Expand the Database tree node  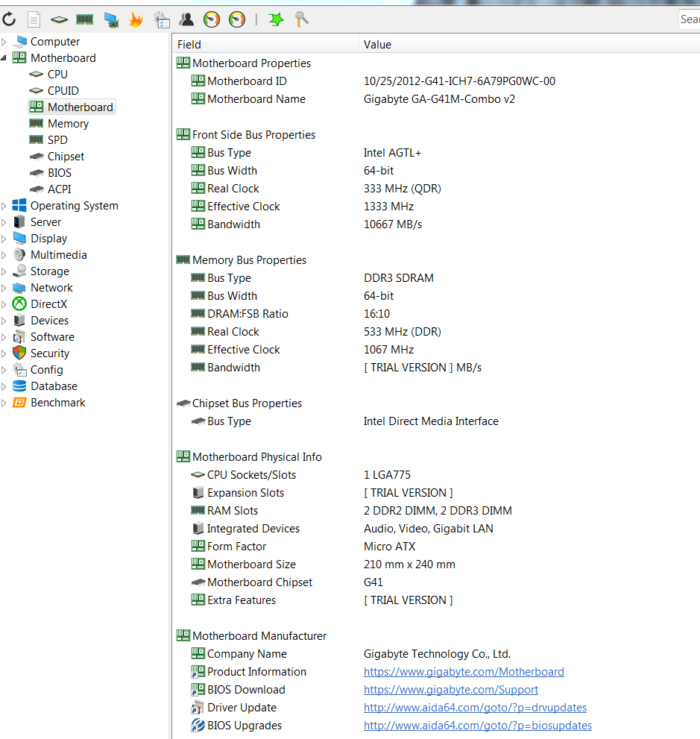pyautogui.click(x=4, y=386)
